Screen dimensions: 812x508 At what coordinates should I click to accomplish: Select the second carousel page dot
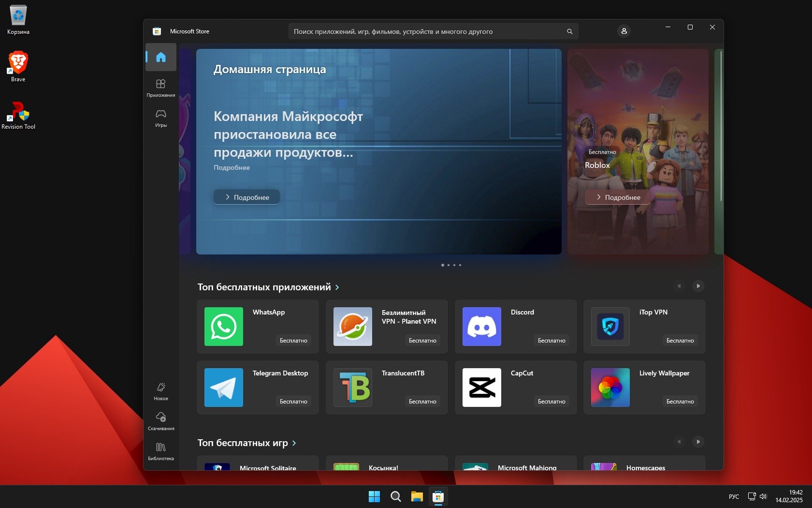(x=449, y=265)
